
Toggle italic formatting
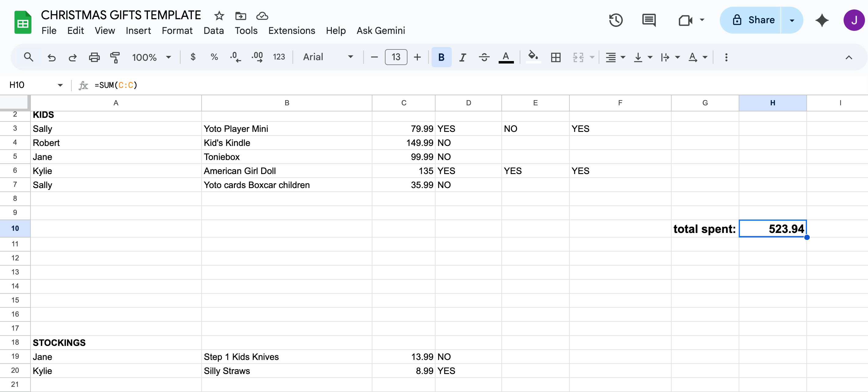[463, 57]
